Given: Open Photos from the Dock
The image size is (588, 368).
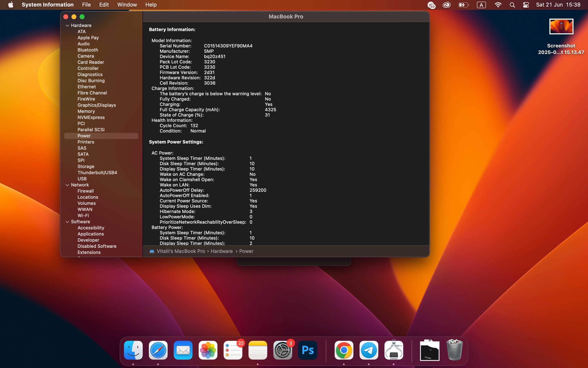Looking at the screenshot, I should pos(208,350).
